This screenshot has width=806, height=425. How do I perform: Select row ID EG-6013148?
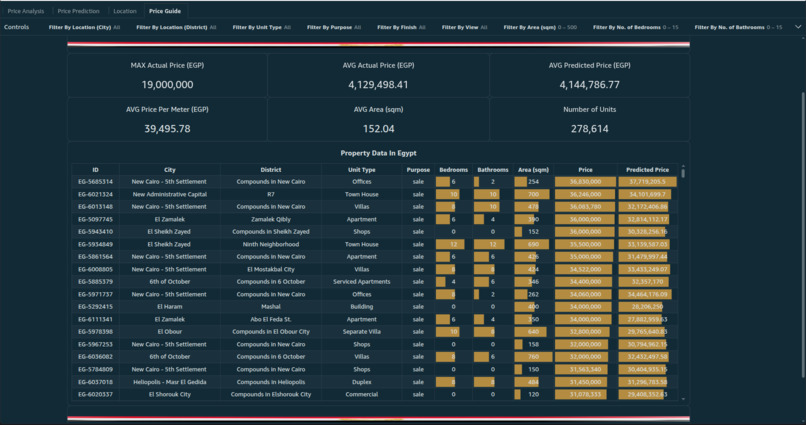[x=96, y=207]
